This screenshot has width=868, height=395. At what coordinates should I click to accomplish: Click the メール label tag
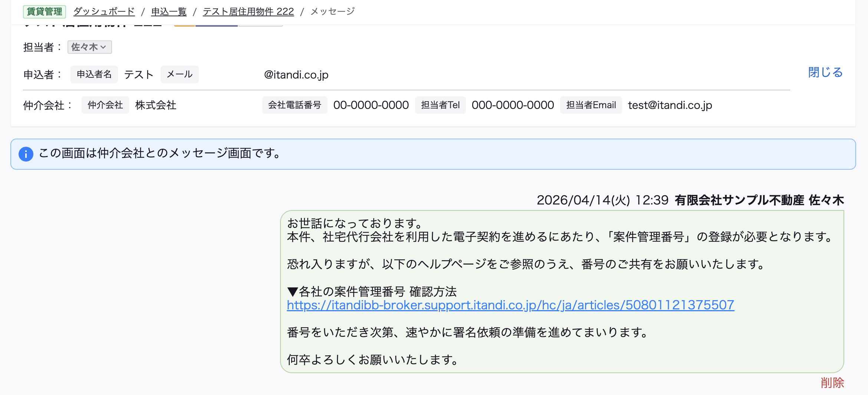point(180,74)
